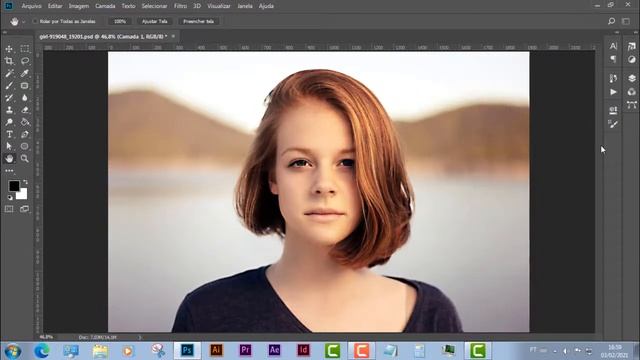Open the Channels panel icon
The image size is (640, 360).
[632, 92]
